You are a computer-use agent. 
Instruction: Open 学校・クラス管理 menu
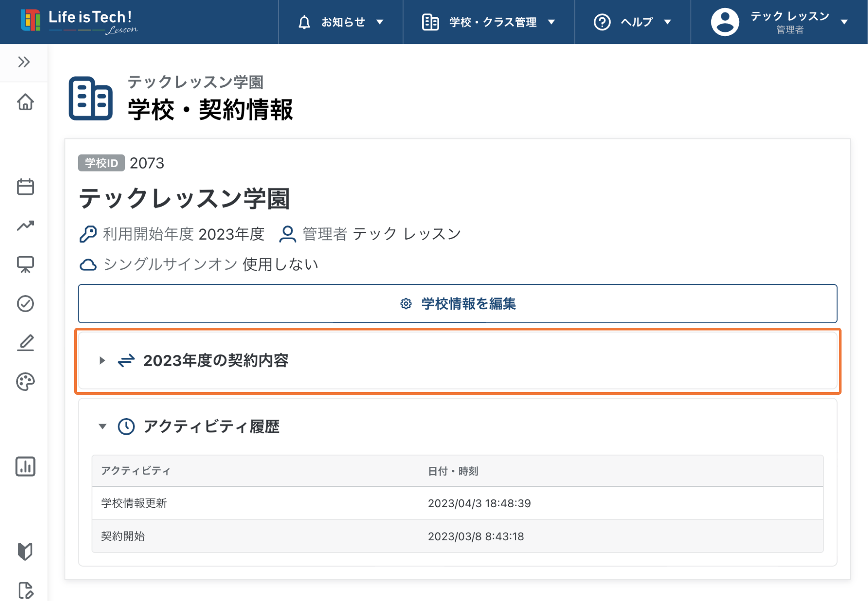click(489, 22)
